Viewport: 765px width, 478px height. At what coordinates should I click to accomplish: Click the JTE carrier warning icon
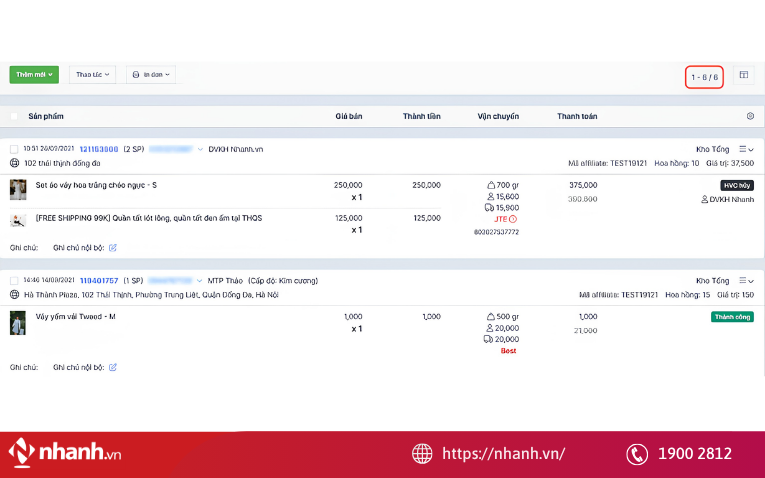[513, 219]
